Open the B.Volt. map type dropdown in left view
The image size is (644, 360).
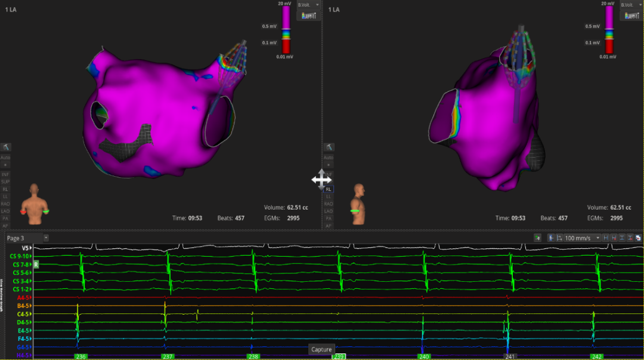309,5
